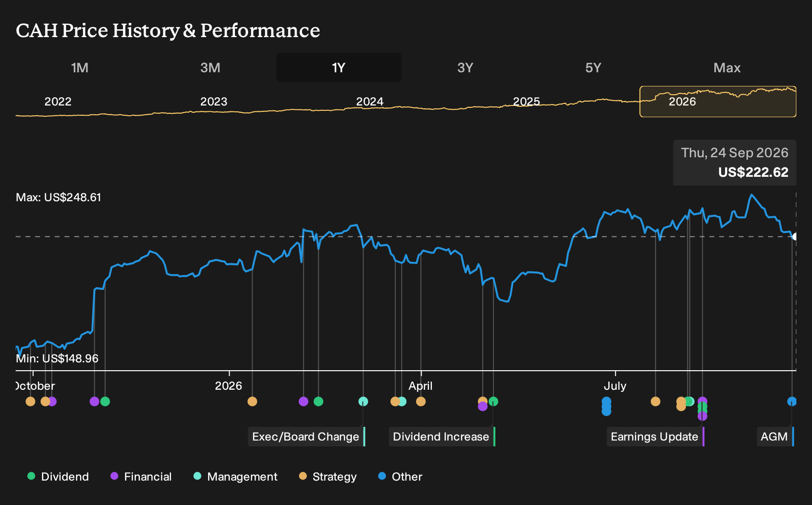Open the AGM event label
This screenshot has height=505, width=812.
click(x=775, y=437)
